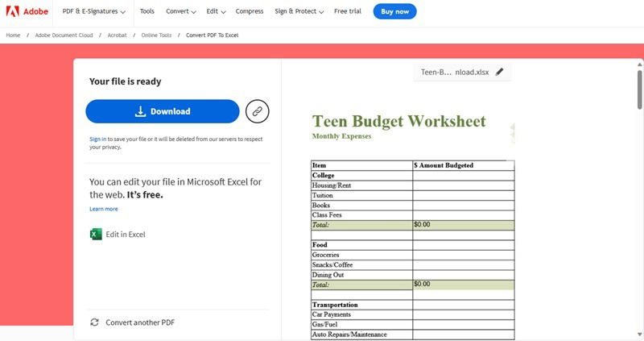Open the Tools menu item

[x=147, y=11]
